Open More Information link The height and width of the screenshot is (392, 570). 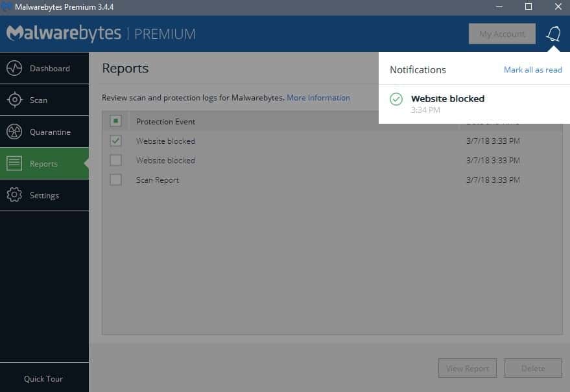coord(318,97)
